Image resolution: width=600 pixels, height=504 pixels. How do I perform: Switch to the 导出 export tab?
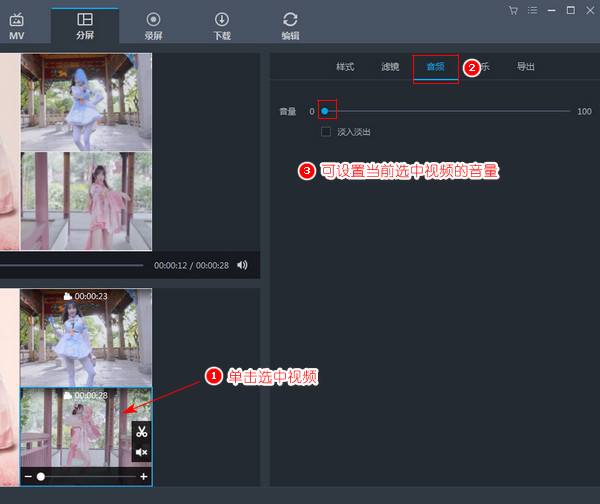tap(526, 67)
